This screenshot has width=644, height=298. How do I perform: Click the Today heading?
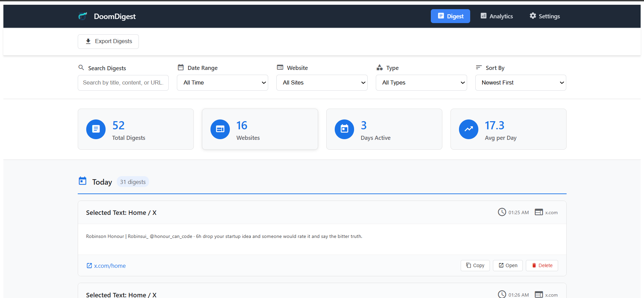(102, 182)
